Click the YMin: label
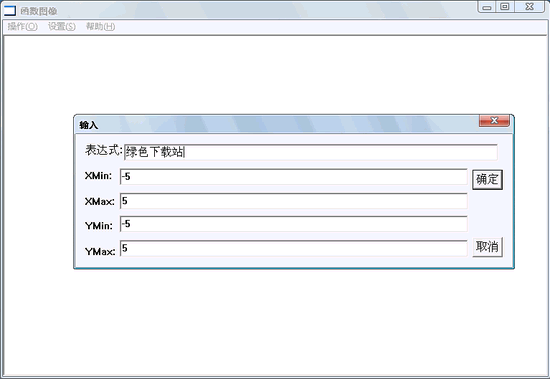 tap(99, 226)
